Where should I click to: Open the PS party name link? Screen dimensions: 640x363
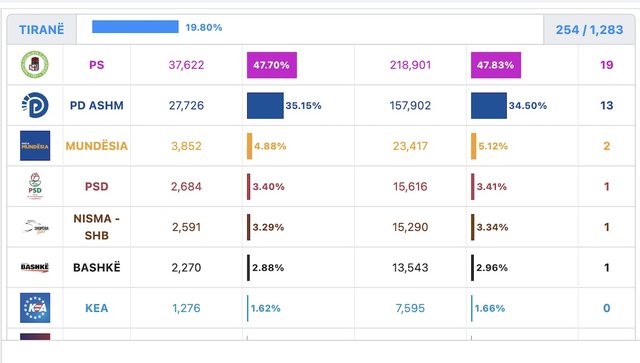(97, 65)
